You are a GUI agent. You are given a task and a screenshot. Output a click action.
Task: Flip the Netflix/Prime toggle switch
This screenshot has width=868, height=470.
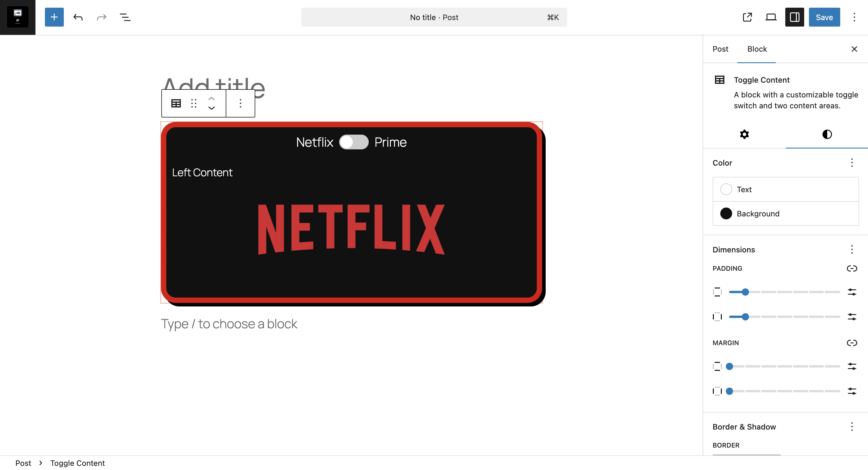(353, 142)
